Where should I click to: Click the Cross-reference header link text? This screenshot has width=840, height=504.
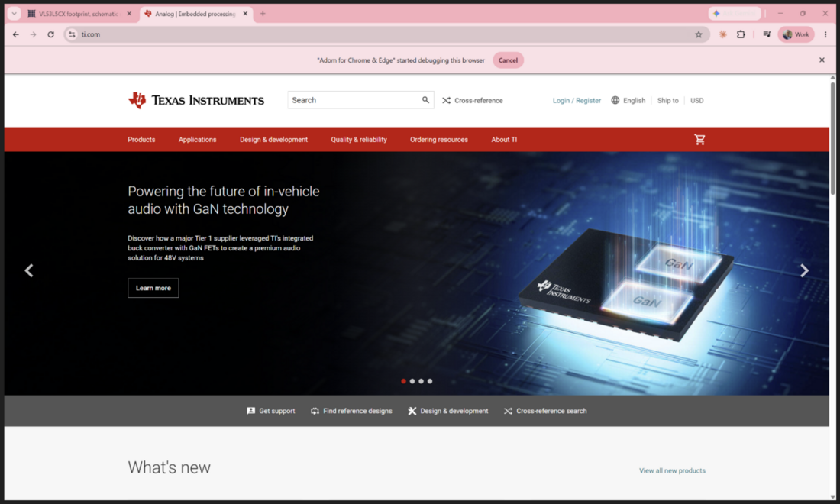(x=478, y=100)
